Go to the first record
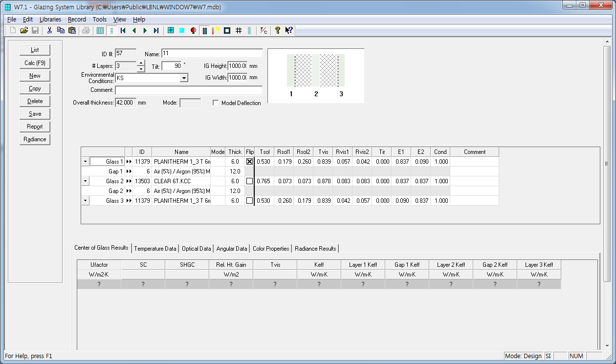This screenshot has height=364, width=616. click(123, 30)
